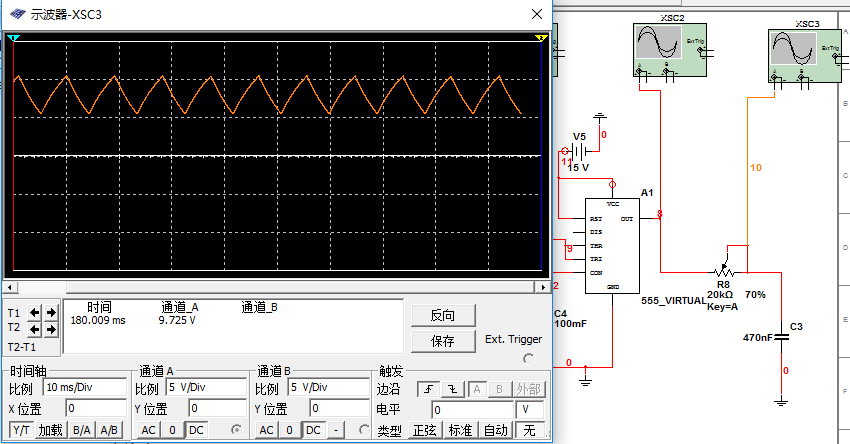Screen dimensions: 850x444
Task: Click Channel B scale field 5 V/Div
Action: 329,387
